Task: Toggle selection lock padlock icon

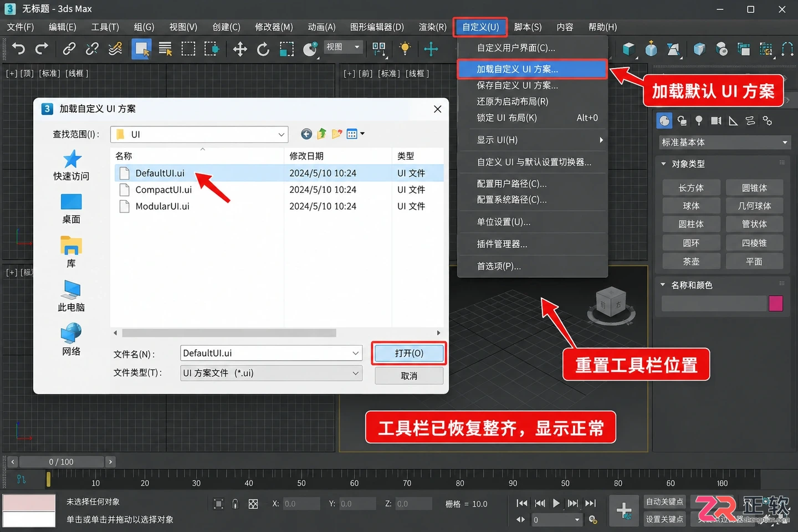Action: pyautogui.click(x=236, y=504)
